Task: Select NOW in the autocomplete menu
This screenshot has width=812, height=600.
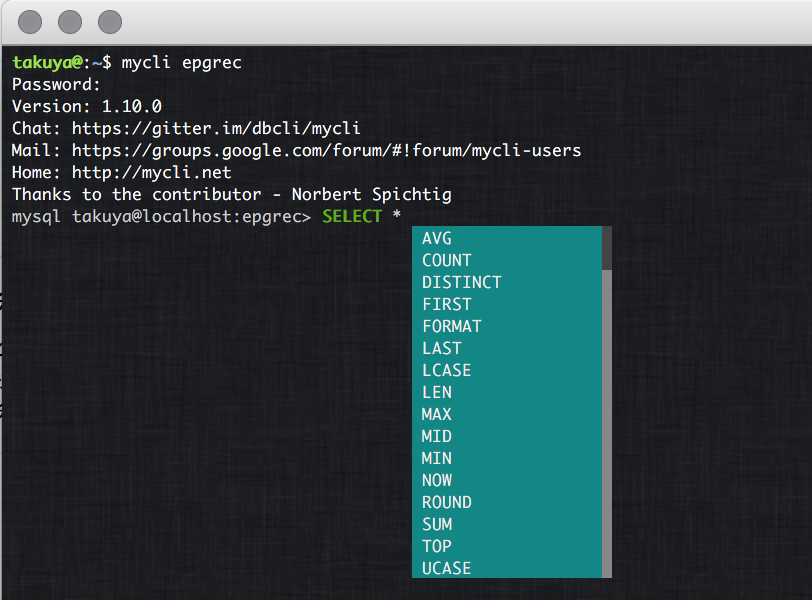Action: tap(507, 480)
